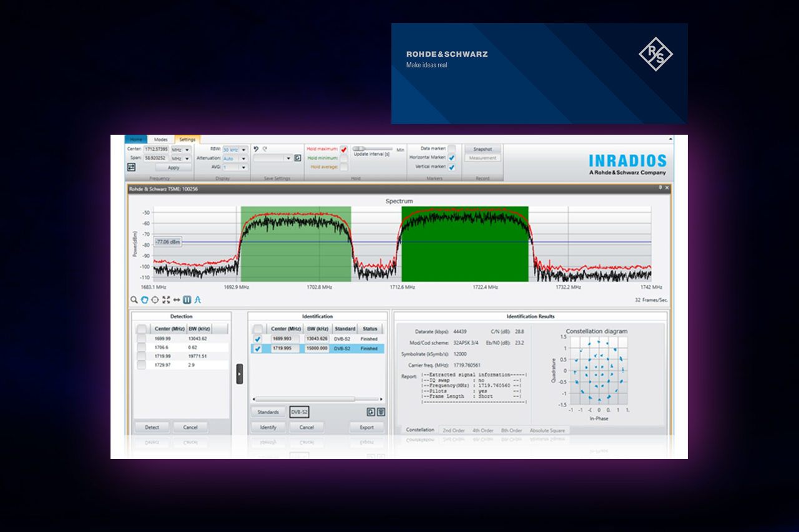Click the Center frequency input field

tap(157, 150)
